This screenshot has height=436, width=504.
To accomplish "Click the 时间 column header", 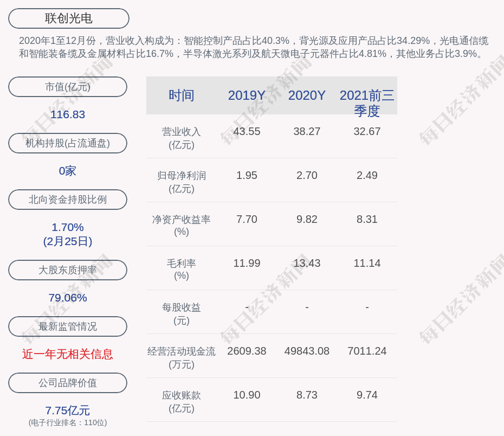I will [x=182, y=95].
